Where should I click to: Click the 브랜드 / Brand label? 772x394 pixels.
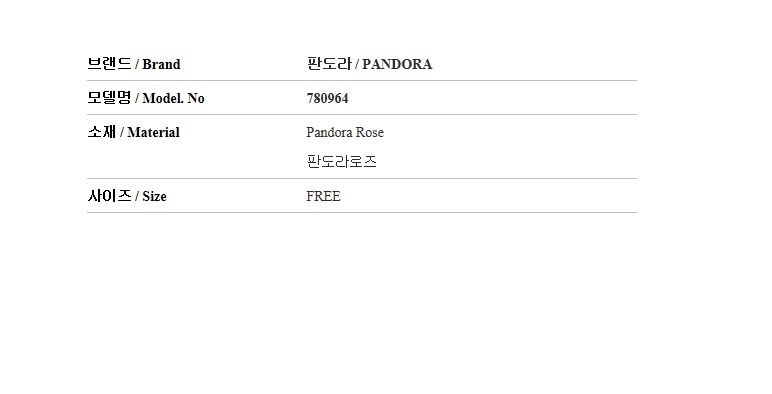coord(134,64)
